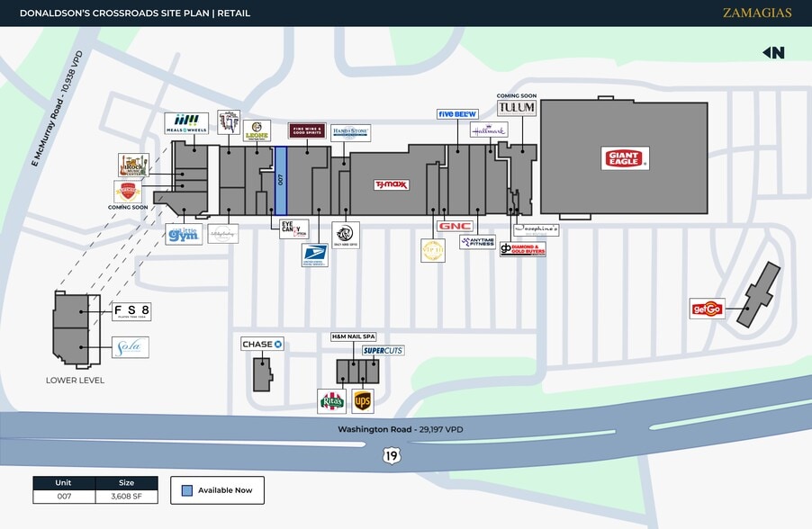812x529 pixels.
Task: Select the Five Below logo
Action: (x=457, y=114)
